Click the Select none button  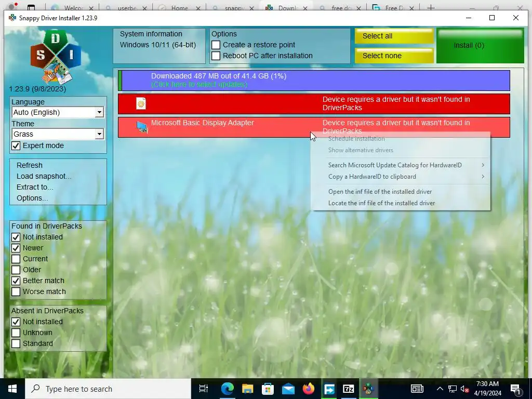click(x=394, y=56)
